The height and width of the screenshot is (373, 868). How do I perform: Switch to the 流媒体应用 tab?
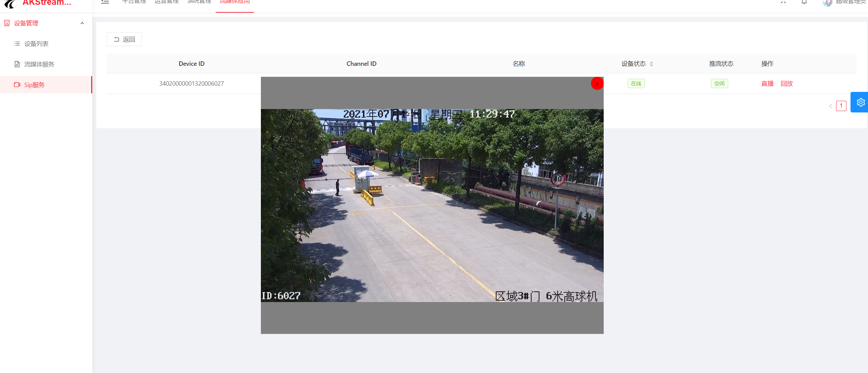234,2
